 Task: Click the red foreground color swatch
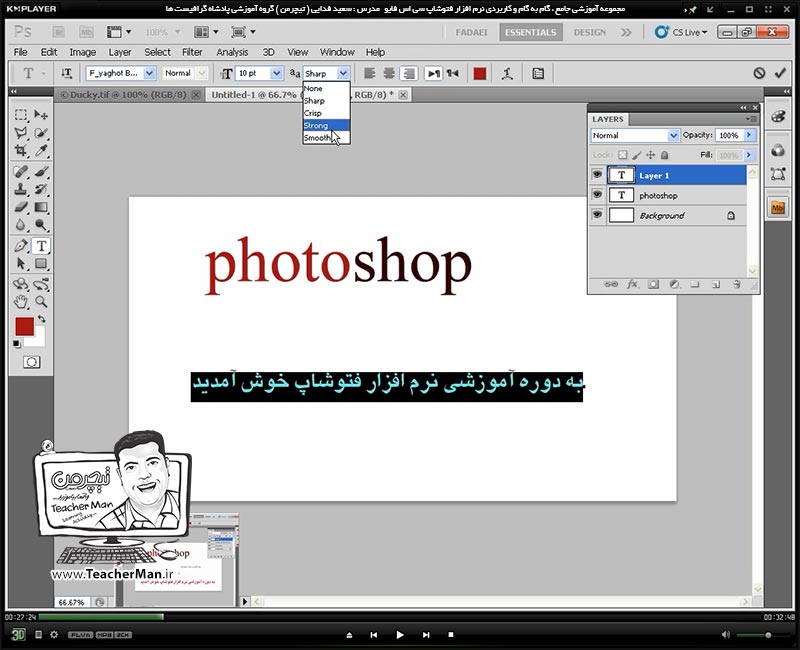(x=24, y=327)
